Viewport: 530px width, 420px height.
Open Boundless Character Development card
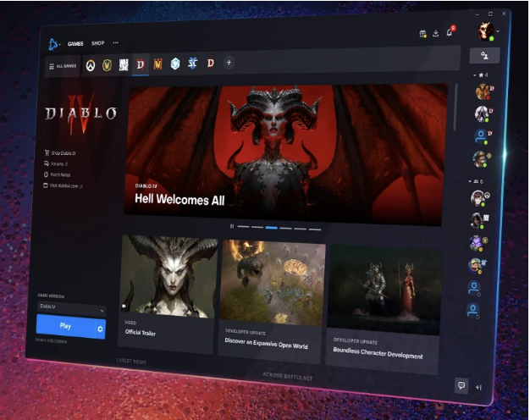(384, 309)
